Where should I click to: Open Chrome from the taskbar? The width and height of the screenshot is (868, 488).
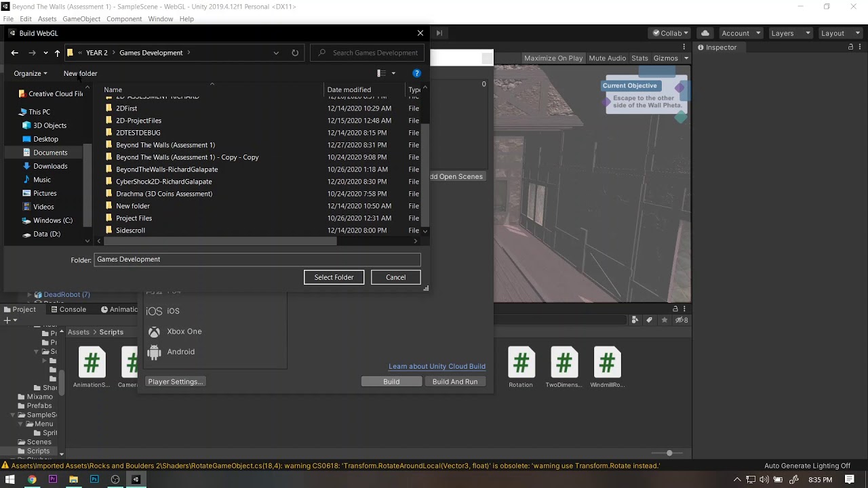click(x=32, y=479)
